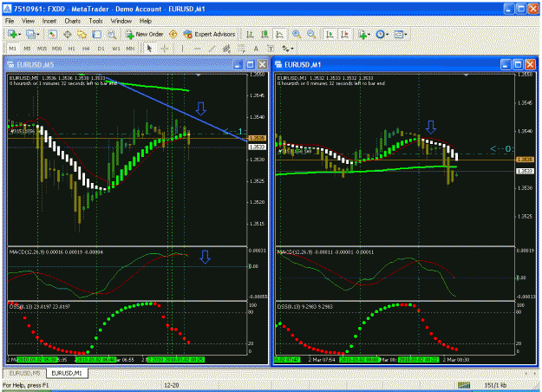Open the New Chart tool

coord(12,34)
